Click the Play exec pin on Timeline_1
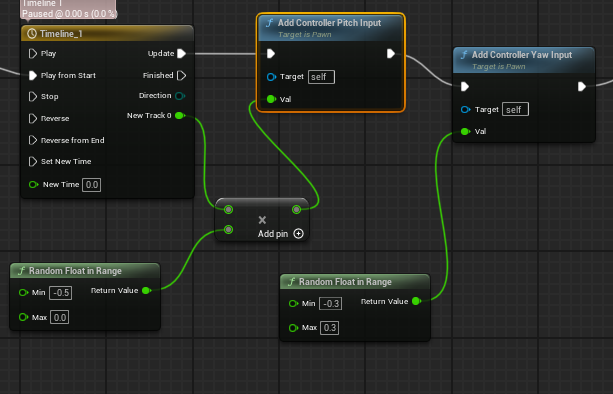Viewport: 613px width, 394px height. pos(33,54)
